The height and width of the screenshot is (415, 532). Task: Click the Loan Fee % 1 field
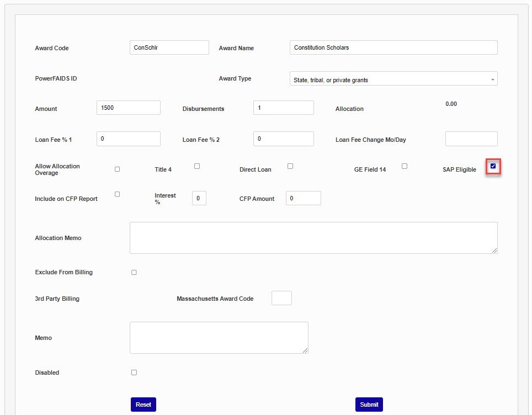128,139
